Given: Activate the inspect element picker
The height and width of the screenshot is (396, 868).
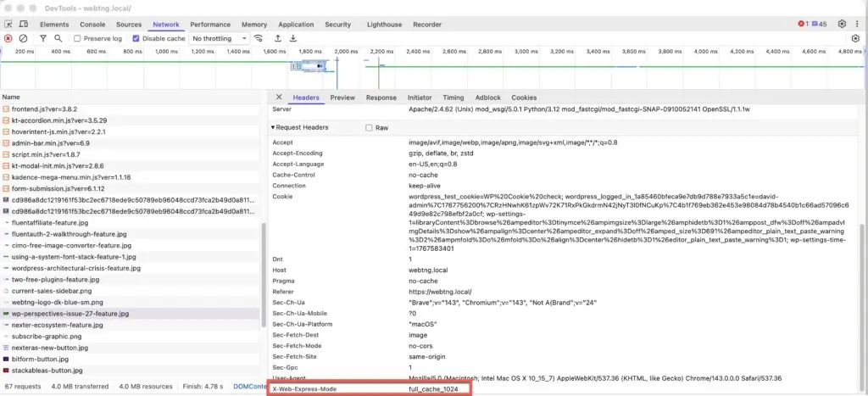Looking at the screenshot, I should pyautogui.click(x=8, y=25).
